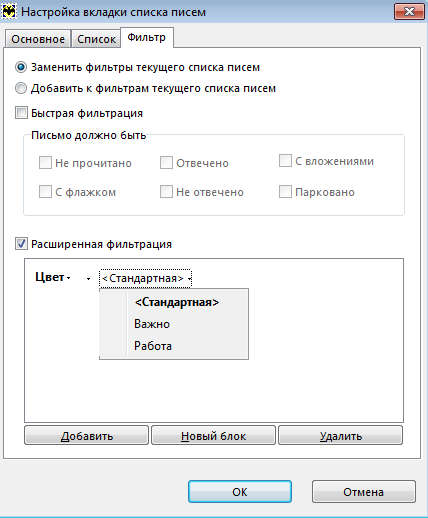Pick Работа in the dropdown list
The image size is (428, 518).
click(x=153, y=346)
